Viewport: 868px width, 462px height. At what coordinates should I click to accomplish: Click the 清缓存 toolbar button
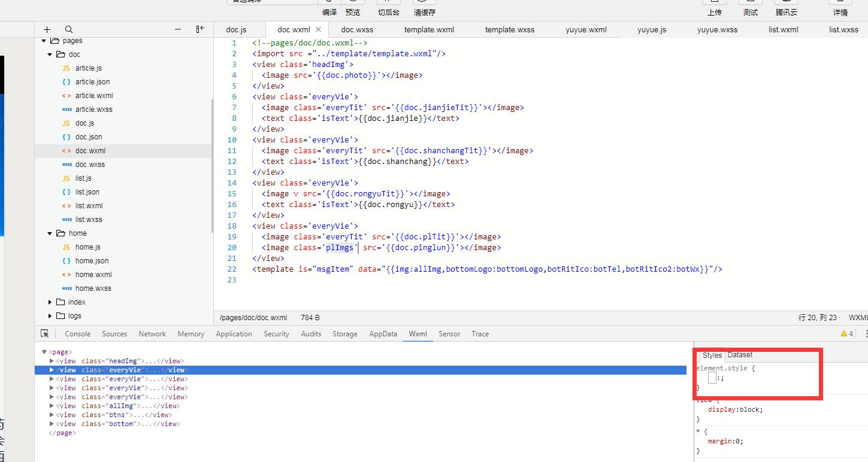point(424,12)
